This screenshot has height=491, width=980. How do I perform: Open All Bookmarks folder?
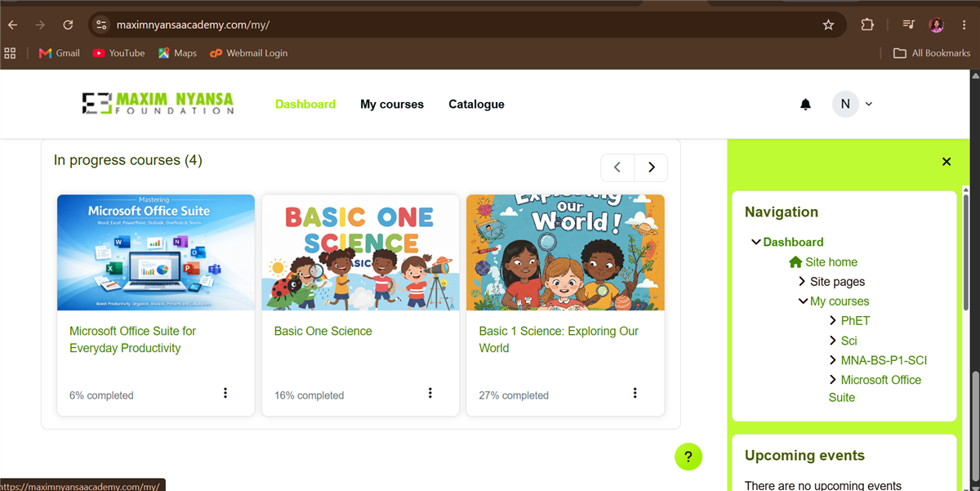(x=932, y=53)
